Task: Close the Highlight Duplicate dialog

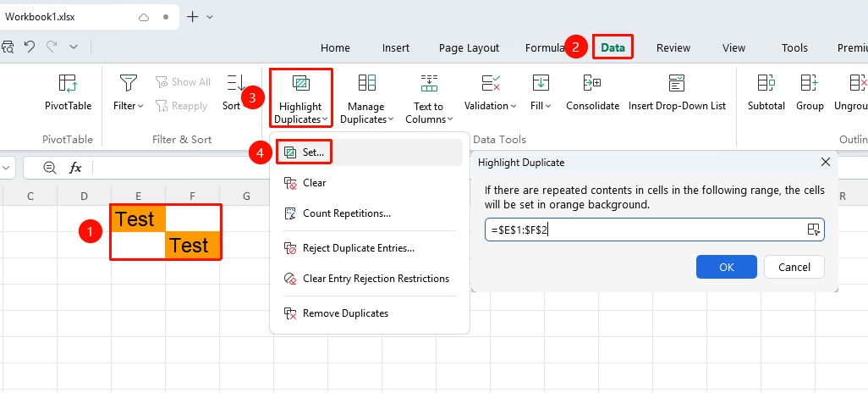Action: 825,162
